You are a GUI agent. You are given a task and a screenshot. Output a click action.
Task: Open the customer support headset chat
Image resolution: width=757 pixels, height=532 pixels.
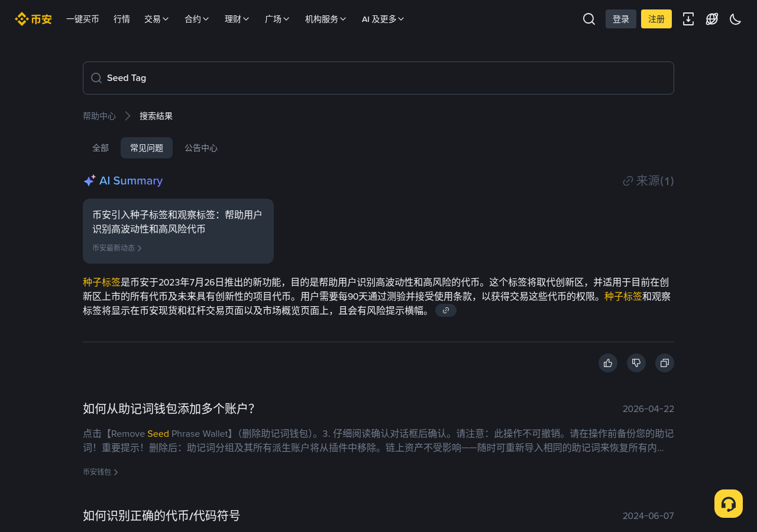coord(729,504)
